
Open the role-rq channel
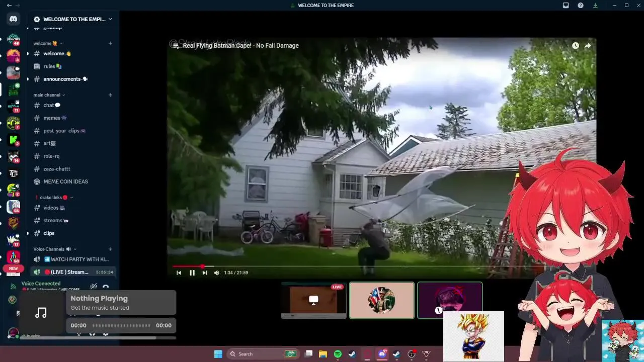(73, 156)
